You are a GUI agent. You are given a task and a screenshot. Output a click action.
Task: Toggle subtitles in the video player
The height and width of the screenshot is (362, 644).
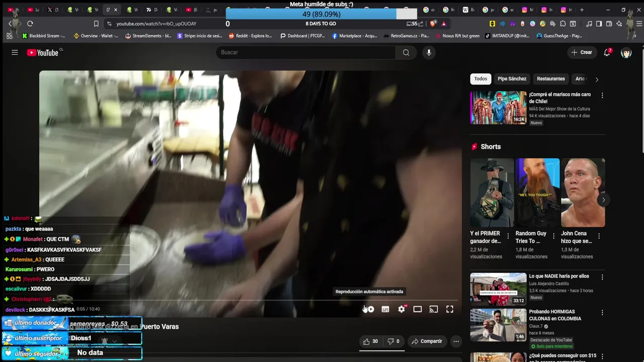(x=385, y=309)
